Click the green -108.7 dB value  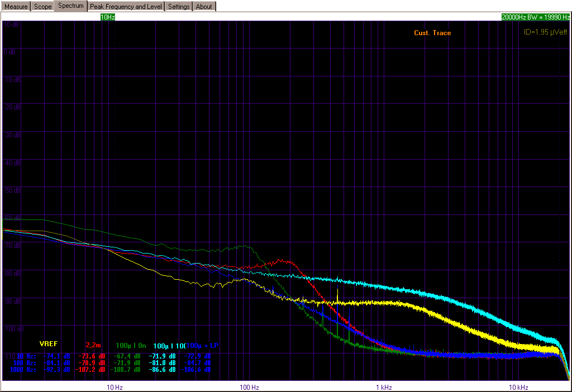point(126,370)
